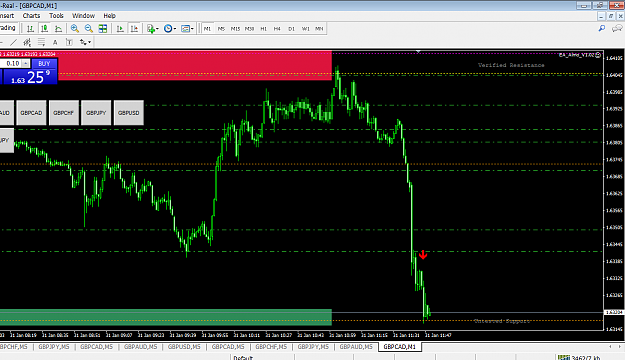Click connection status bars icon in status bar
Screen dimensions: 625x360
(563, 357)
